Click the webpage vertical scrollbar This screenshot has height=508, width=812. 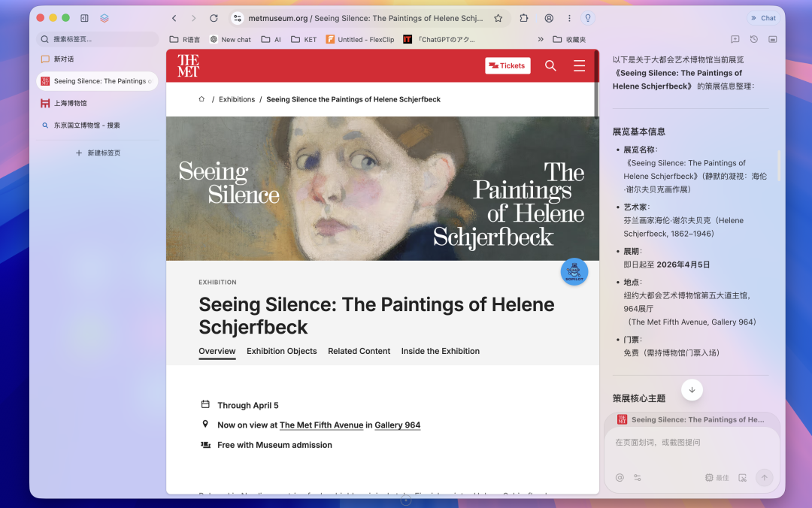pyautogui.click(x=596, y=83)
